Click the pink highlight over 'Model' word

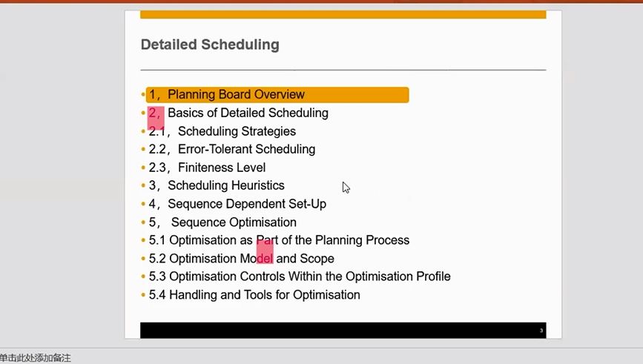[265, 251]
